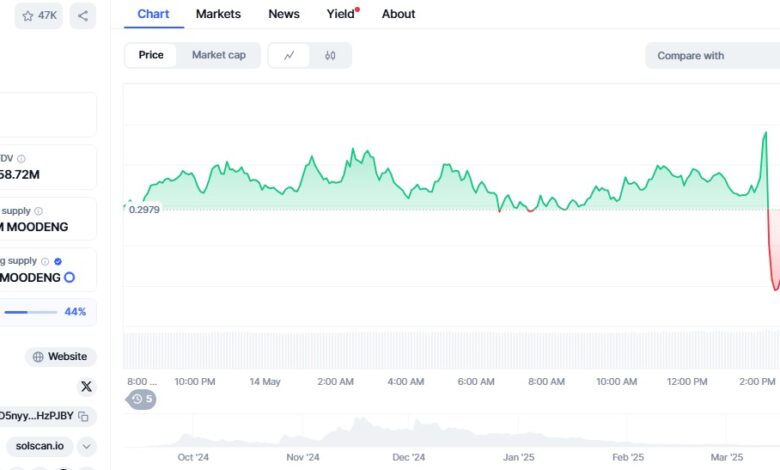The height and width of the screenshot is (470, 780).
Task: Visit the Website link
Action: (60, 357)
